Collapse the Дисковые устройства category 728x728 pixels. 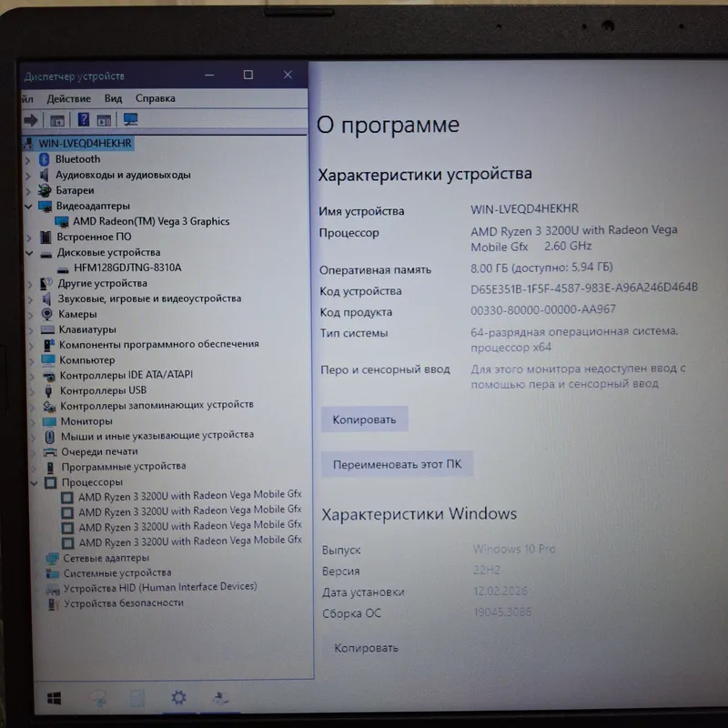click(29, 253)
